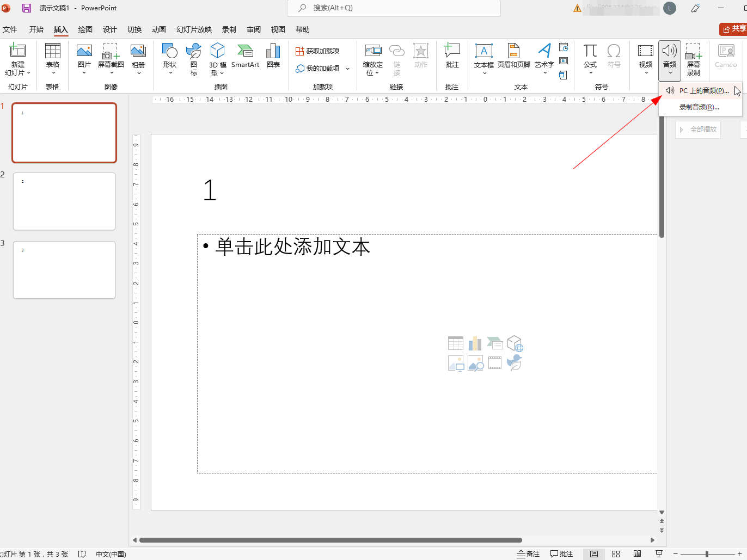Screen dimensions: 747x560
Task: Choose Record Audio (录制音频)
Action: tap(700, 107)
